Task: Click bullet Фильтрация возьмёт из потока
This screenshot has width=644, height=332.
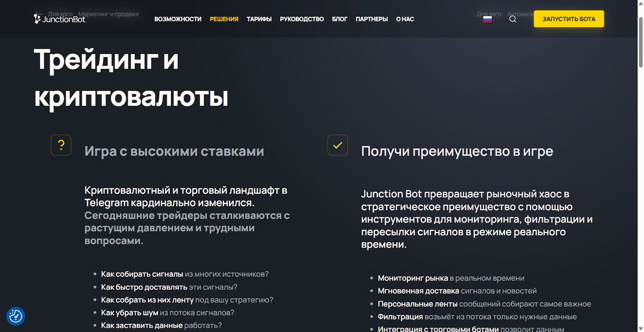Action: [x=477, y=317]
